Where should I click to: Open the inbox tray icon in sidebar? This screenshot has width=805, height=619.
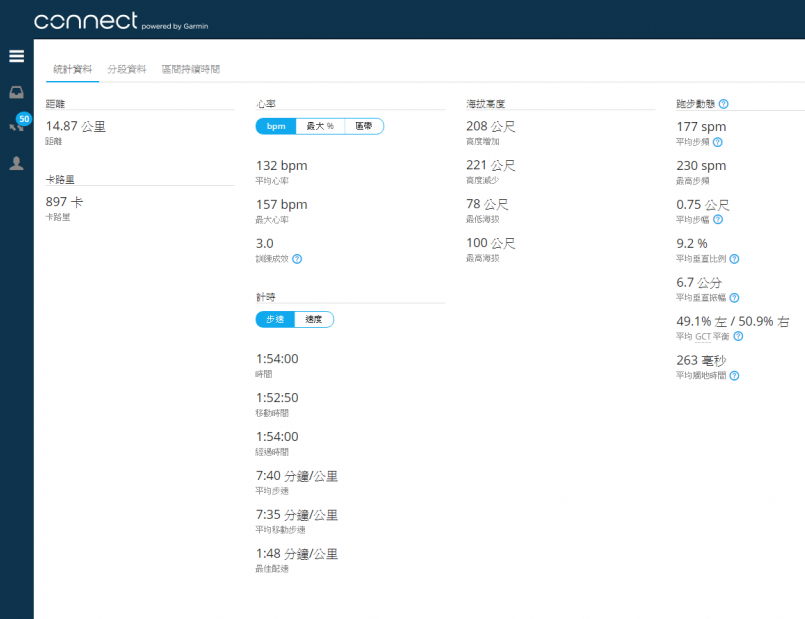point(16,93)
